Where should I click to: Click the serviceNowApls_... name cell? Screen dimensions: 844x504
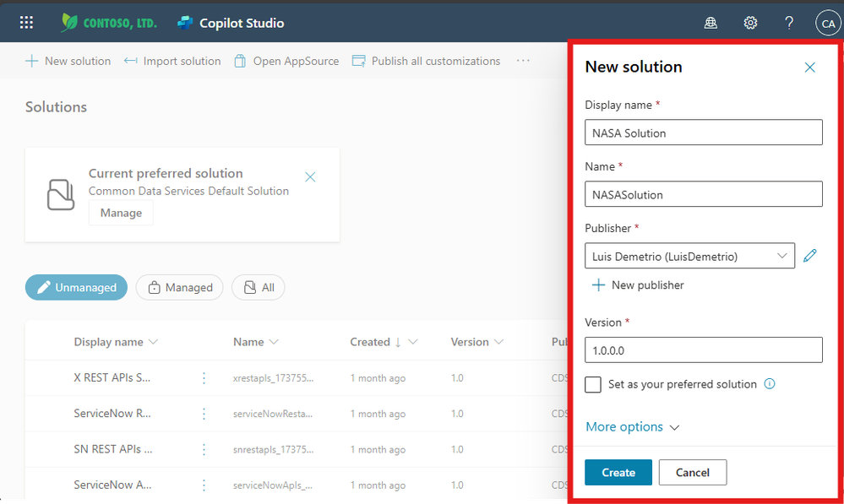(272, 485)
